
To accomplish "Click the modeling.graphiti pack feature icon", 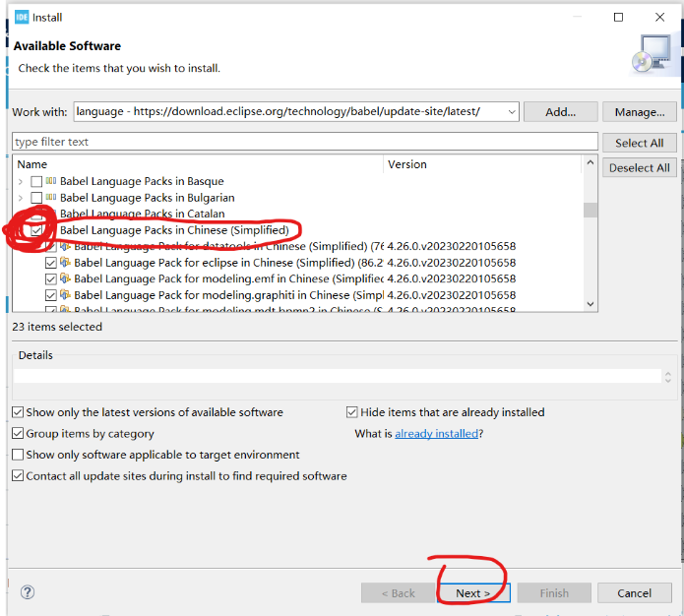I will pos(65,295).
